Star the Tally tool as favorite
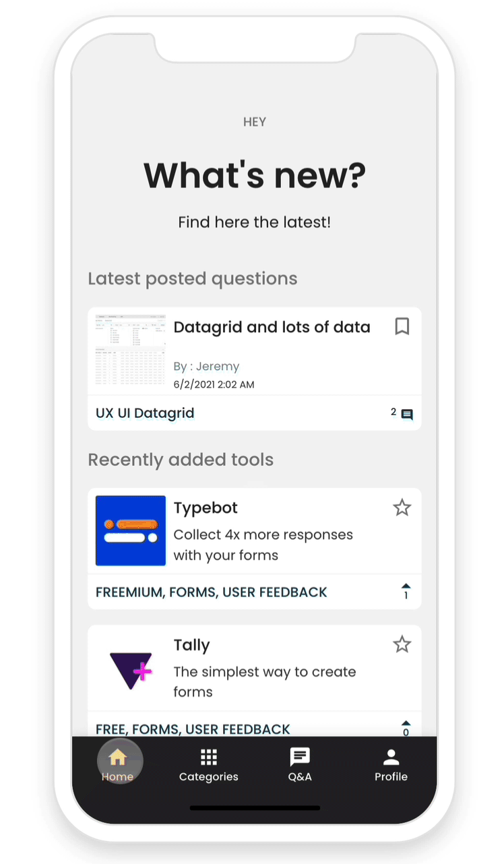504x864 pixels. [402, 644]
